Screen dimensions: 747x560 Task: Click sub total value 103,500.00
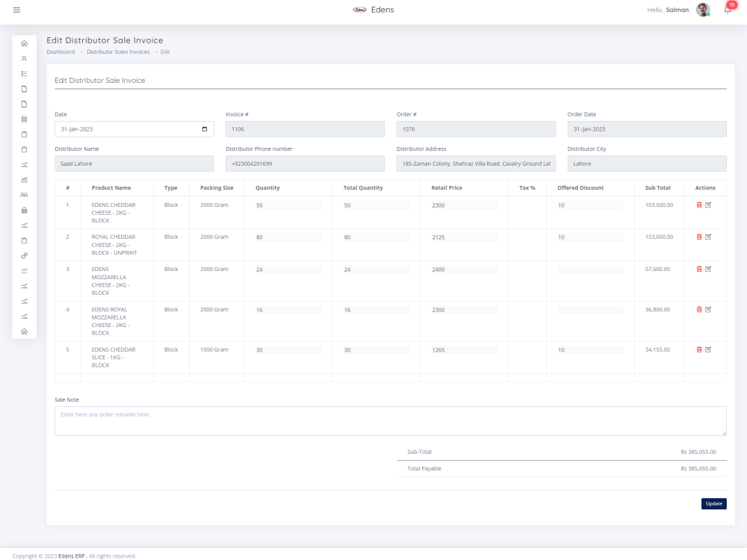click(x=660, y=205)
